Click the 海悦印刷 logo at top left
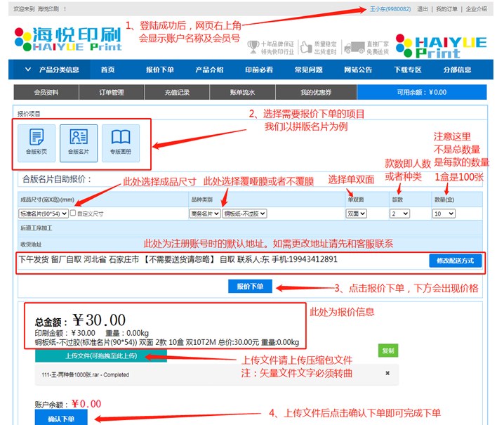The image size is (504, 425). pyautogui.click(x=68, y=39)
